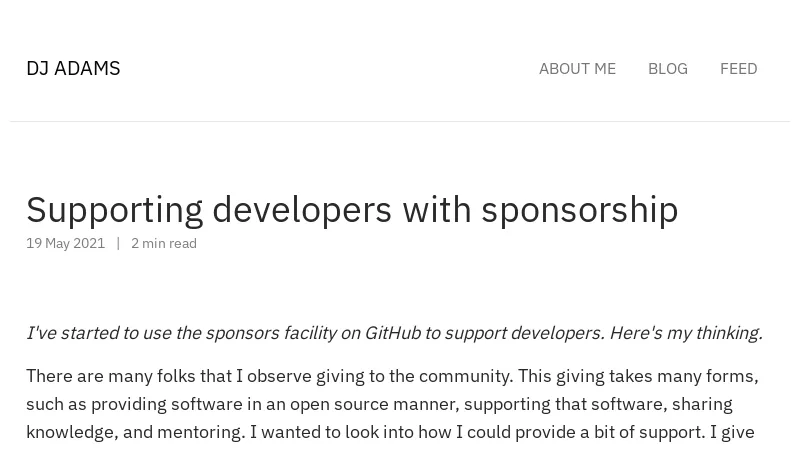Go to the ABOUT ME page

pyautogui.click(x=577, y=68)
